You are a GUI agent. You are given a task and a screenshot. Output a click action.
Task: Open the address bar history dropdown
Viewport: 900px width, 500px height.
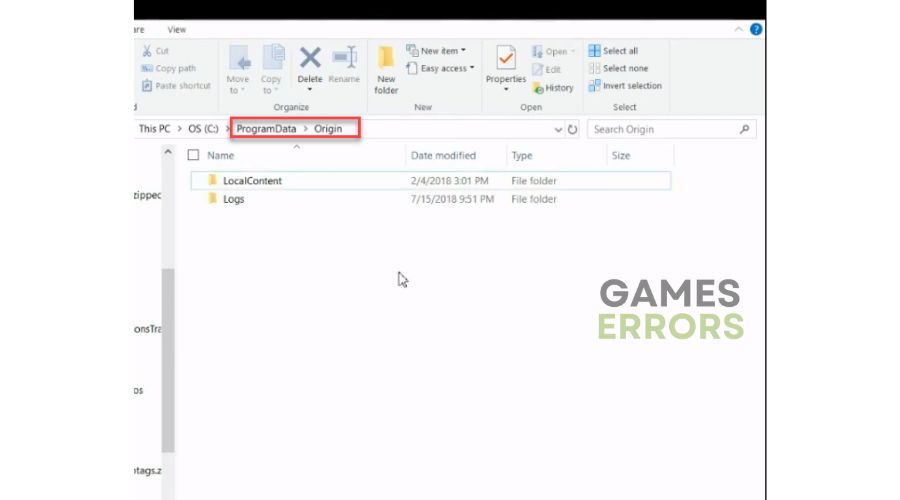558,130
